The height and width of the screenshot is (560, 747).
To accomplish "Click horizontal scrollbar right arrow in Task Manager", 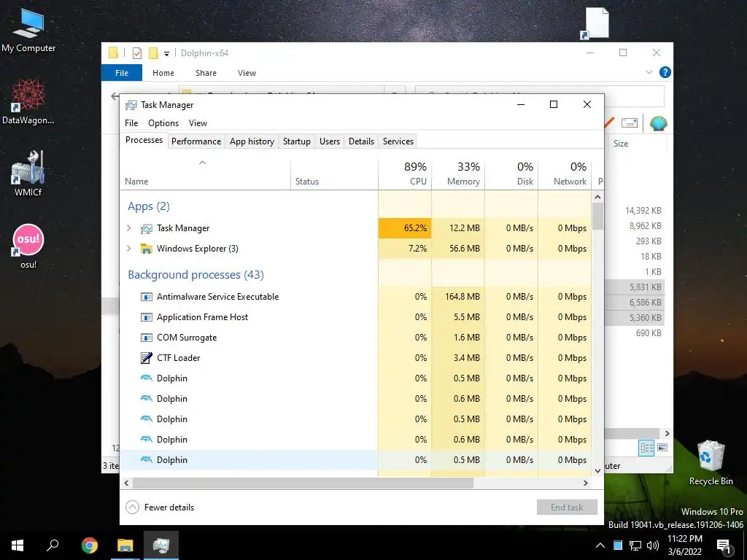I will pos(586,483).
